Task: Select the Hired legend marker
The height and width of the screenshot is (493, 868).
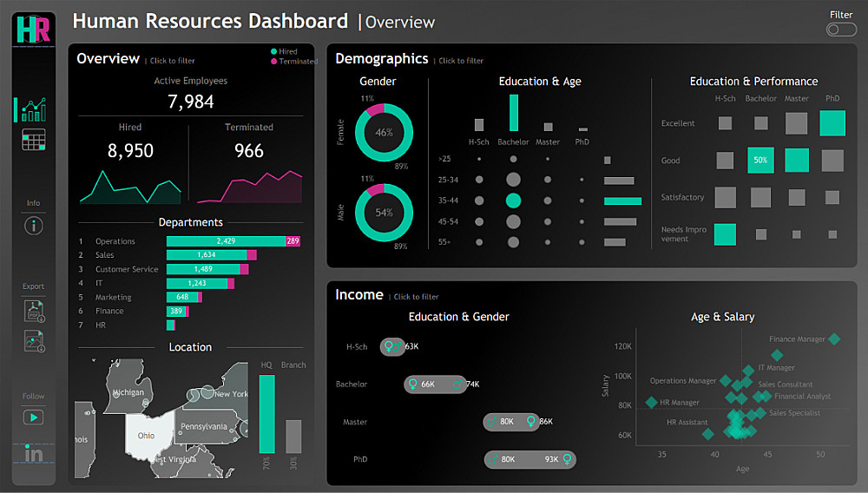Action: click(273, 51)
